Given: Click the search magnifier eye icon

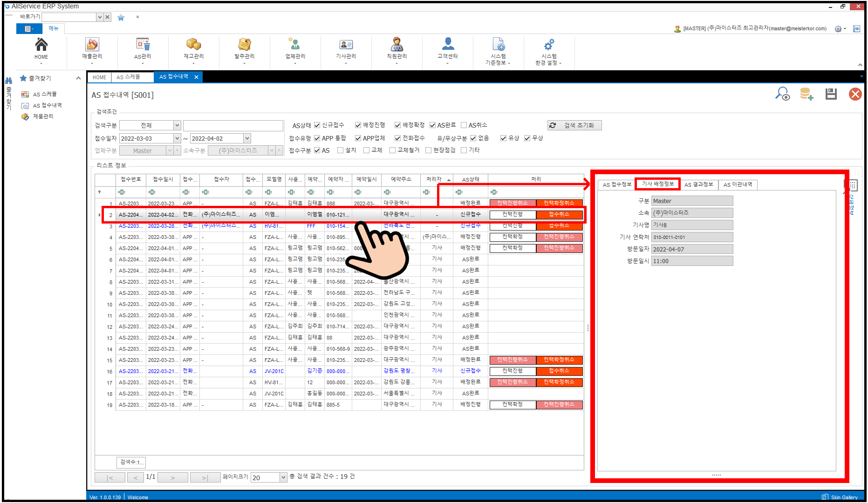Looking at the screenshot, I should coord(782,94).
